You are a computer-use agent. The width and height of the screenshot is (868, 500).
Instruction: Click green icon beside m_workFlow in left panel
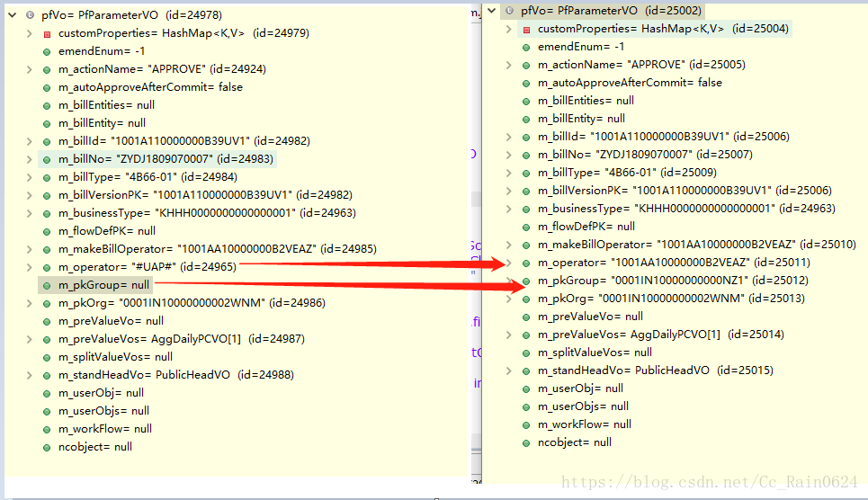coord(47,430)
